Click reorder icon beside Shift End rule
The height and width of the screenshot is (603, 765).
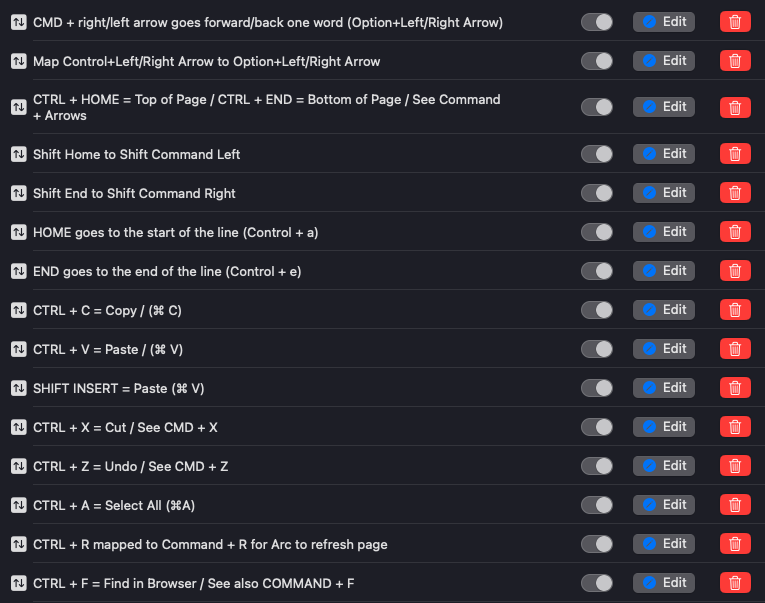[19, 193]
